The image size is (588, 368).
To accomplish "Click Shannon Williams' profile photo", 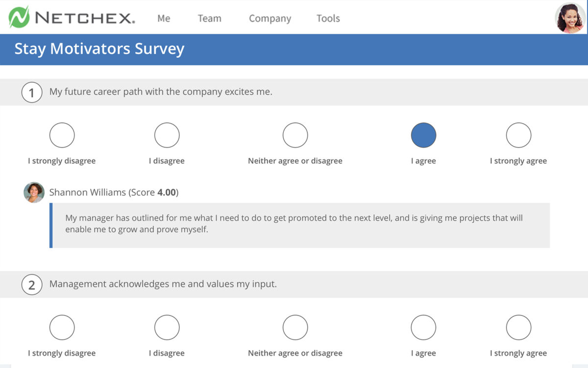I will click(x=34, y=192).
